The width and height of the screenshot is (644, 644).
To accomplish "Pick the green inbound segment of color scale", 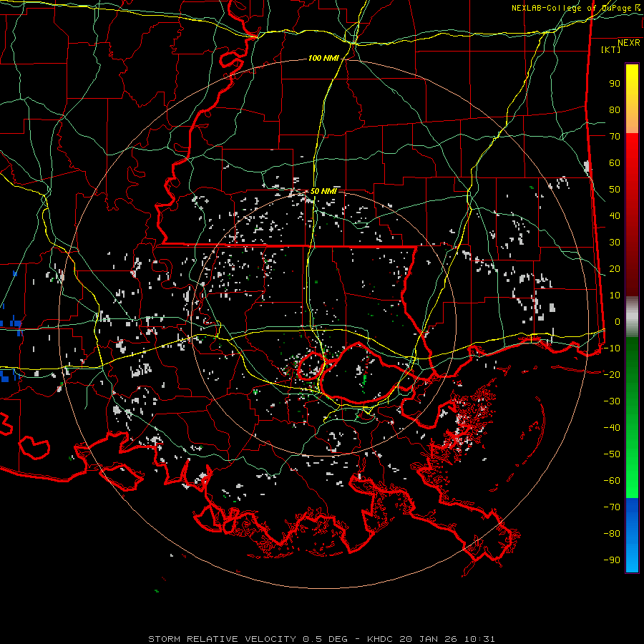I will click(632, 417).
